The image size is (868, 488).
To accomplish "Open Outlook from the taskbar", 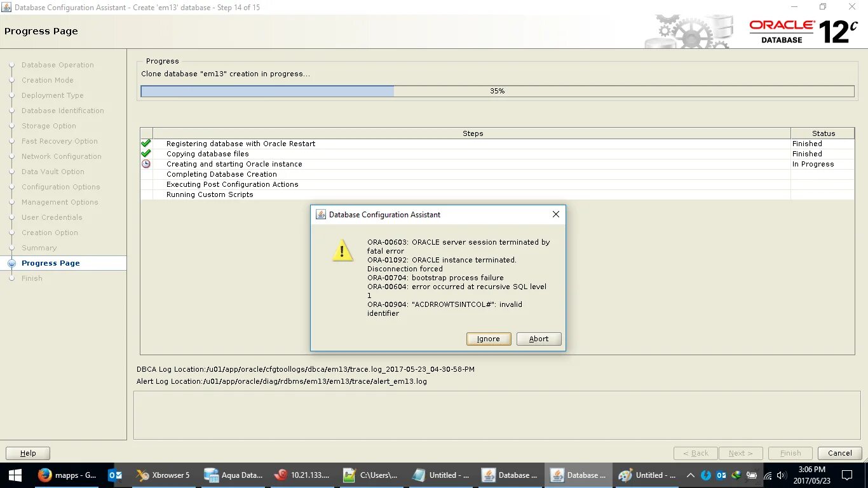I will [115, 475].
